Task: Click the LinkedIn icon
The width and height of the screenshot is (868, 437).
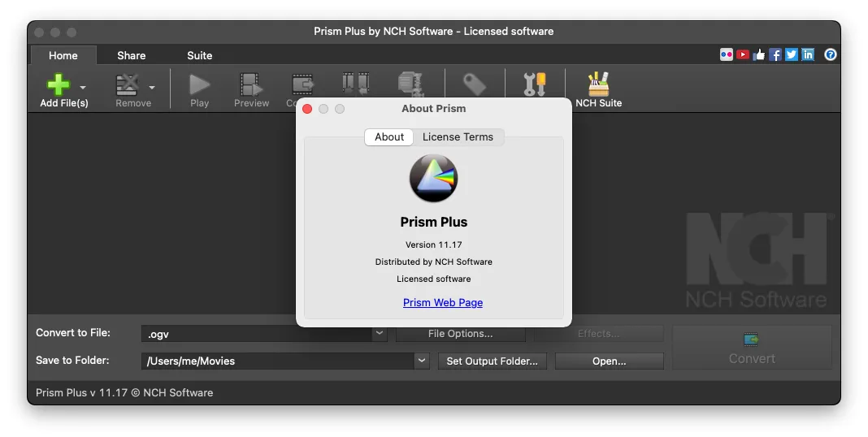Action: pos(808,54)
